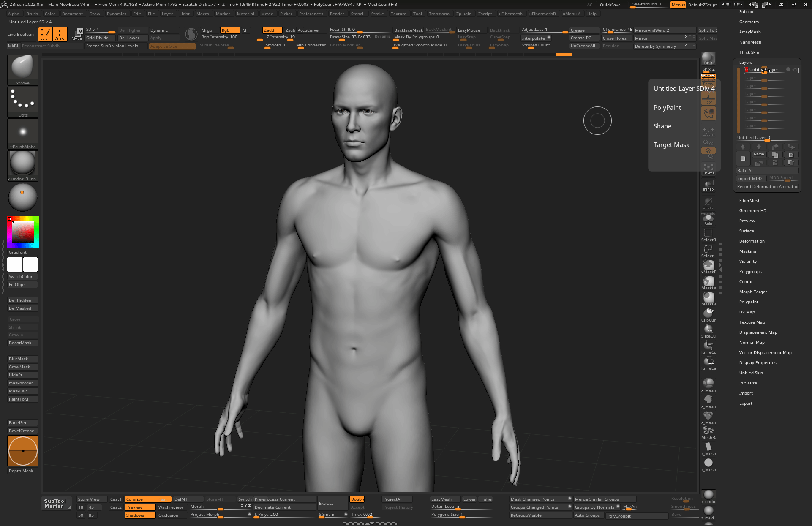Open the Preferences menu
Viewport: 812px width, 526px height.
[x=311, y=14]
